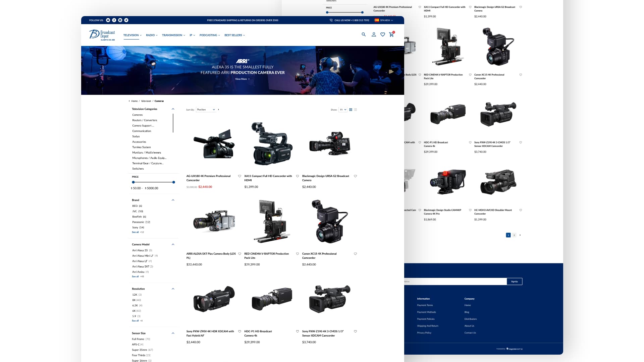Open the Podcasting nav menu

click(x=210, y=35)
